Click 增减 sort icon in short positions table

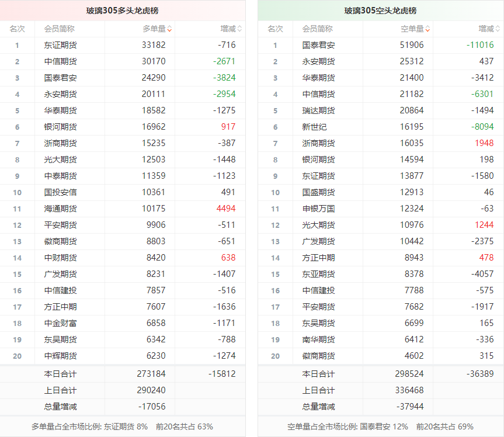(x=498, y=29)
